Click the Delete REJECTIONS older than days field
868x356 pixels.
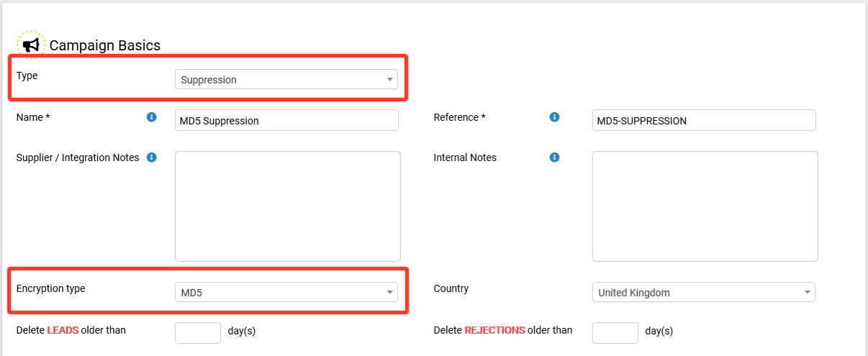[x=615, y=332]
